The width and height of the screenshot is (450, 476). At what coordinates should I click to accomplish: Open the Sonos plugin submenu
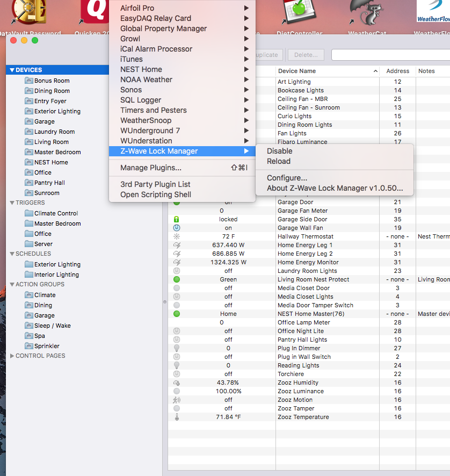point(182,90)
